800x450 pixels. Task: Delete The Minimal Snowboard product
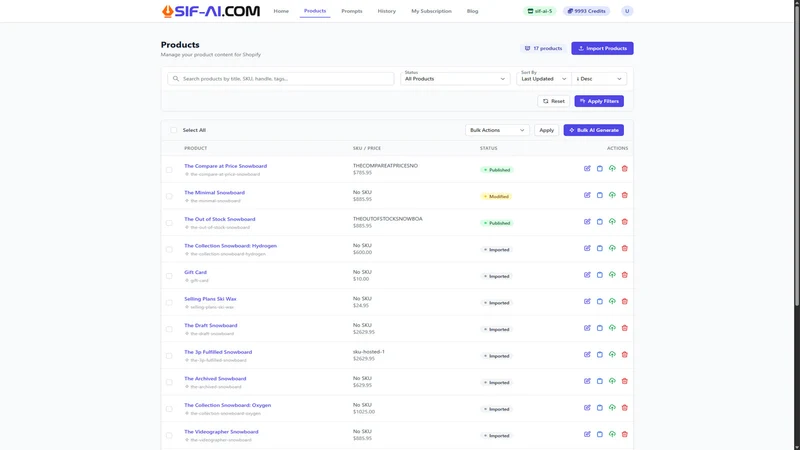(624, 195)
